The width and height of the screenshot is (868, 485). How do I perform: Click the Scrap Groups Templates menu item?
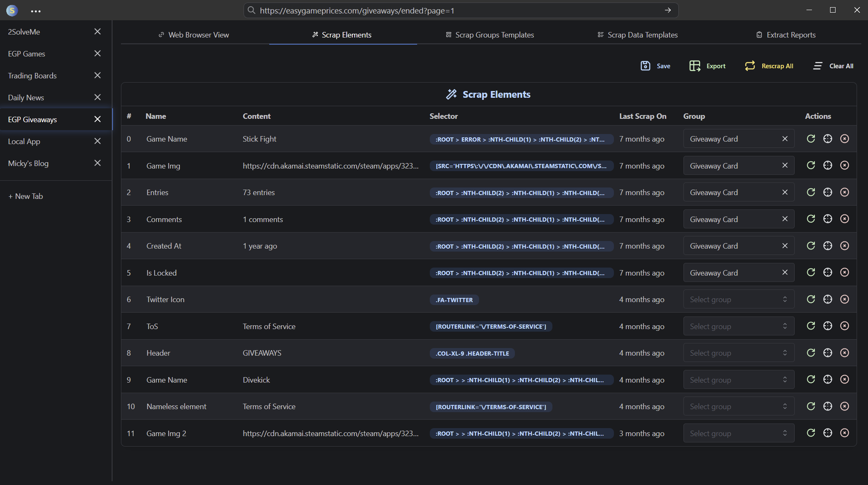(x=496, y=35)
